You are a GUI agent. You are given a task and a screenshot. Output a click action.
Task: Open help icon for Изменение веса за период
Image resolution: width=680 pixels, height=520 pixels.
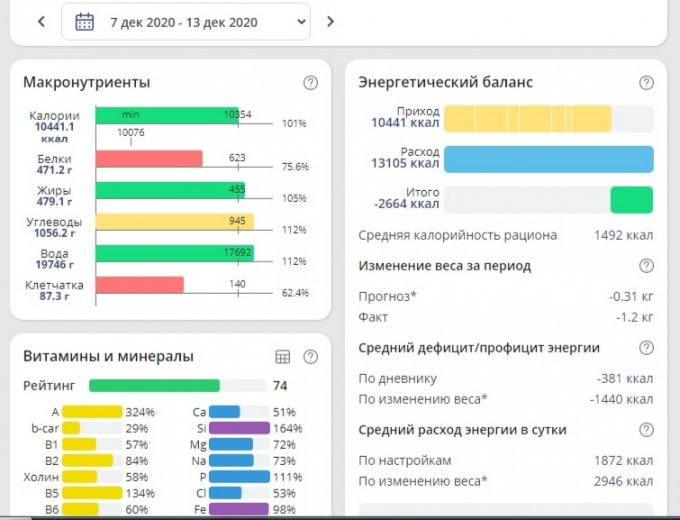click(x=646, y=266)
